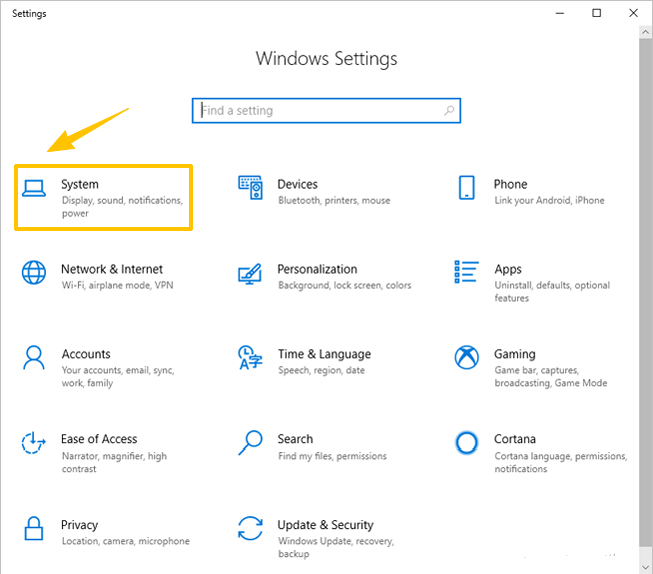Open the Update & Security label

tap(325, 525)
